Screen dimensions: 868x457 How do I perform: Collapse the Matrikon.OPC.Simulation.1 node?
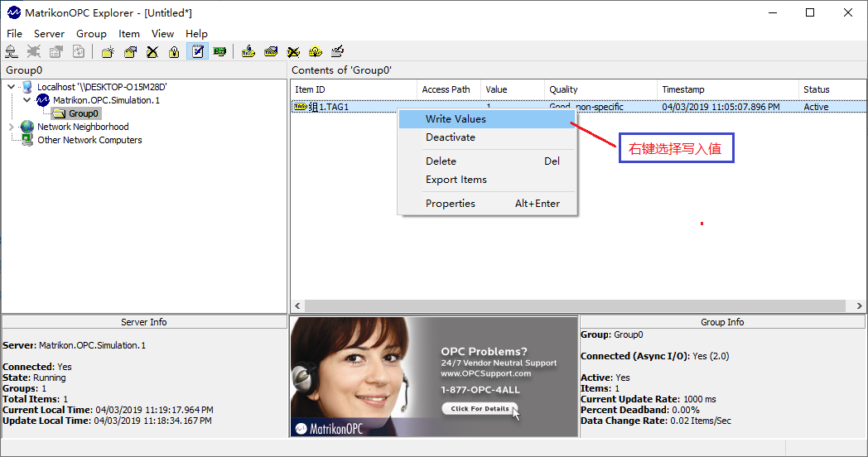click(27, 100)
